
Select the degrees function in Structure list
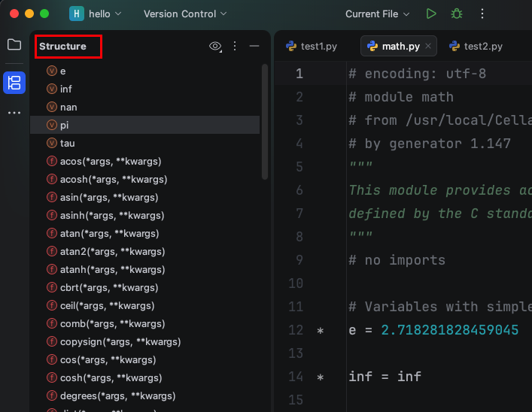pyautogui.click(x=117, y=396)
